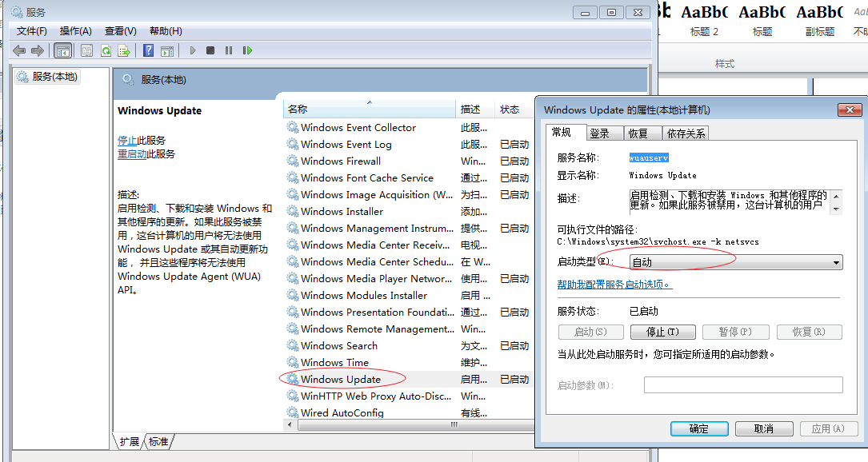Click the gear icon next to Windows Update

[292, 379]
